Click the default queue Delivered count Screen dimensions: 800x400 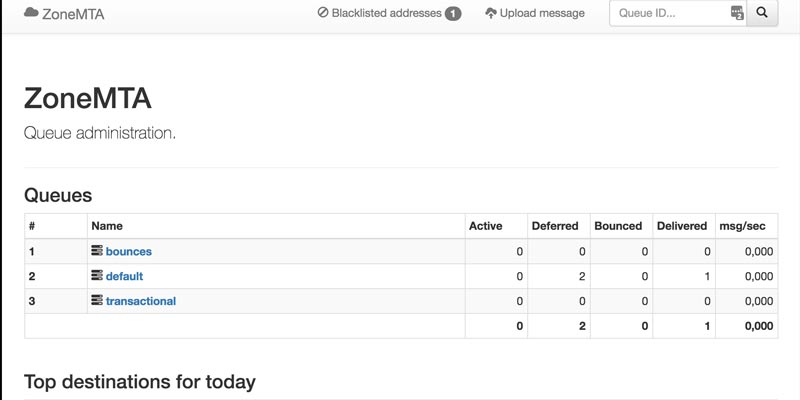[705, 276]
